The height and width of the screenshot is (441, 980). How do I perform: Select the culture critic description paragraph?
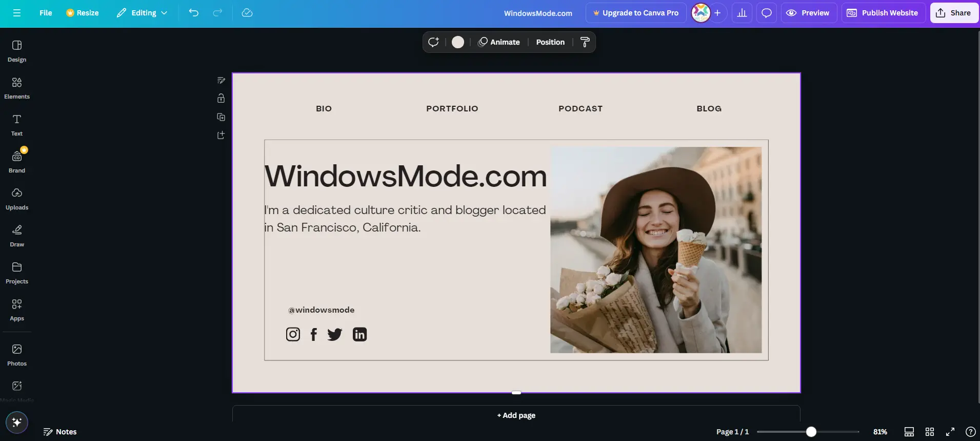(x=405, y=219)
